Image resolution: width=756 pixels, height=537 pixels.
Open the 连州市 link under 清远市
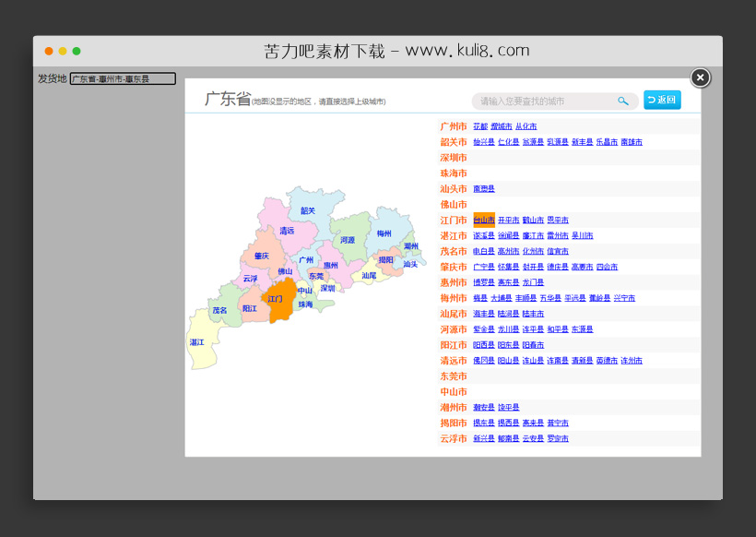(x=632, y=361)
